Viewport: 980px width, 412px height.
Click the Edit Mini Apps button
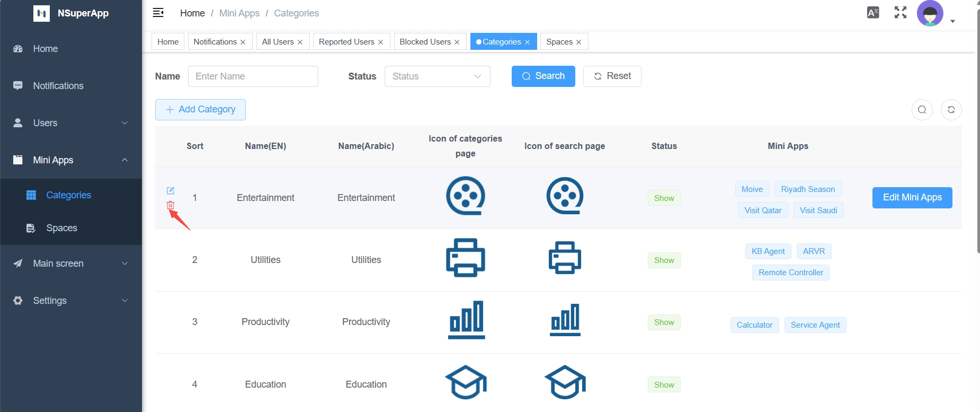[912, 198]
